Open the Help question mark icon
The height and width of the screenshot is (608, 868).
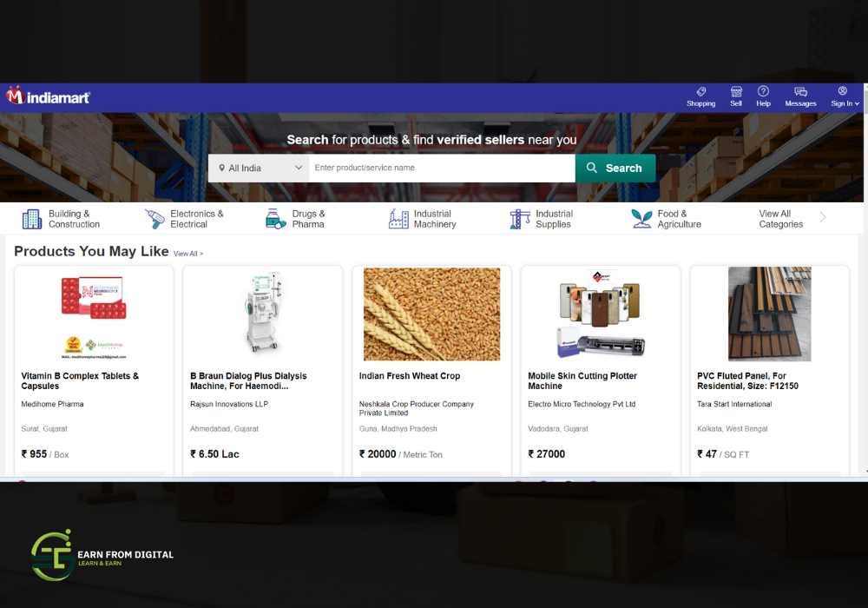(763, 91)
